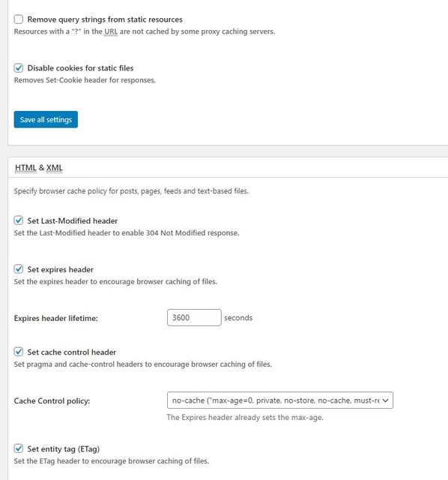The height and width of the screenshot is (480, 448).
Task: Toggle Set expires header checkbox
Action: [x=18, y=269]
